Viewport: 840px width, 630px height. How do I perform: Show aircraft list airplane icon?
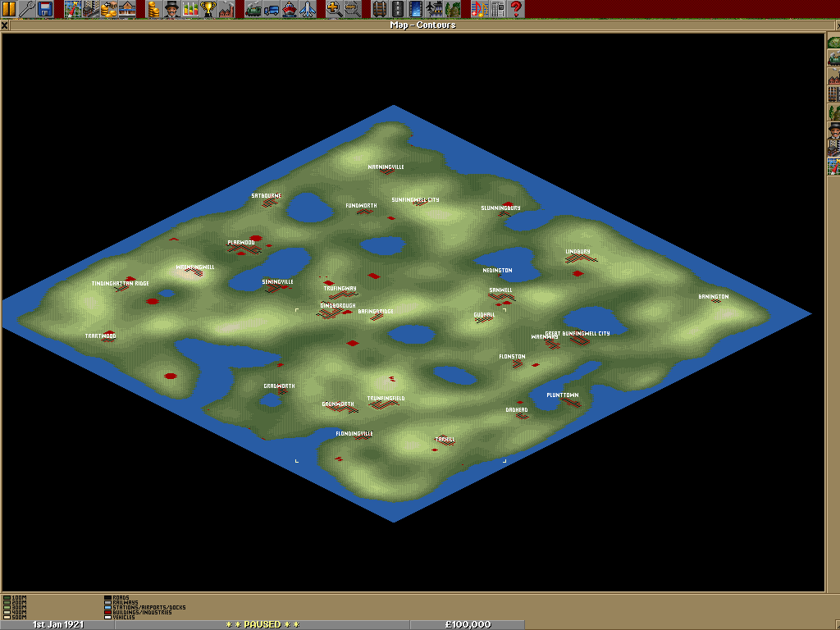pos(308,9)
